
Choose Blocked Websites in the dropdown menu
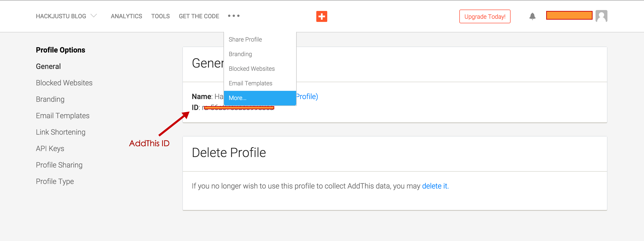click(x=260, y=69)
